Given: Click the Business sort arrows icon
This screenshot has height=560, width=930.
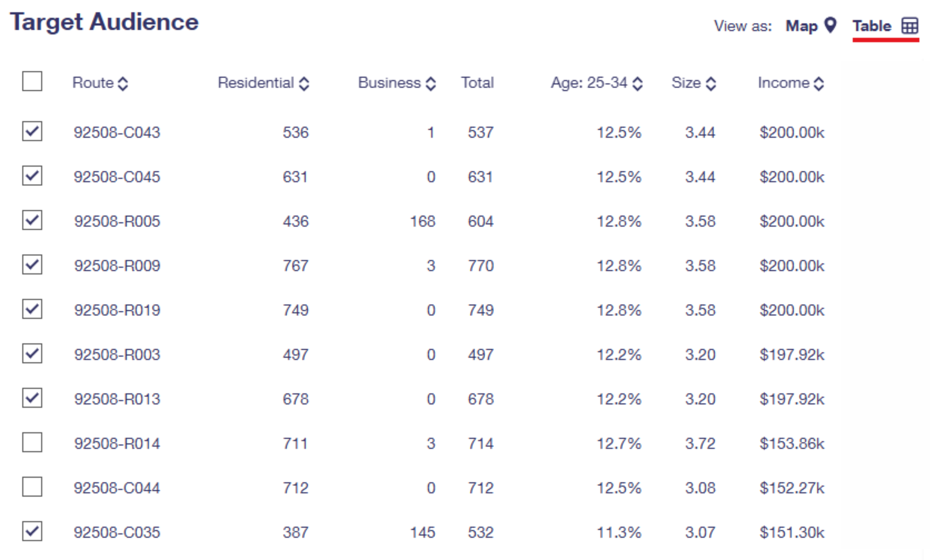Looking at the screenshot, I should pyautogui.click(x=431, y=83).
